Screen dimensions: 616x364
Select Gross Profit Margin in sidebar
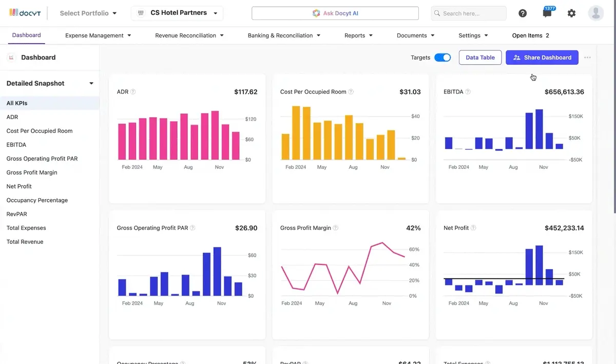click(49, 173)
